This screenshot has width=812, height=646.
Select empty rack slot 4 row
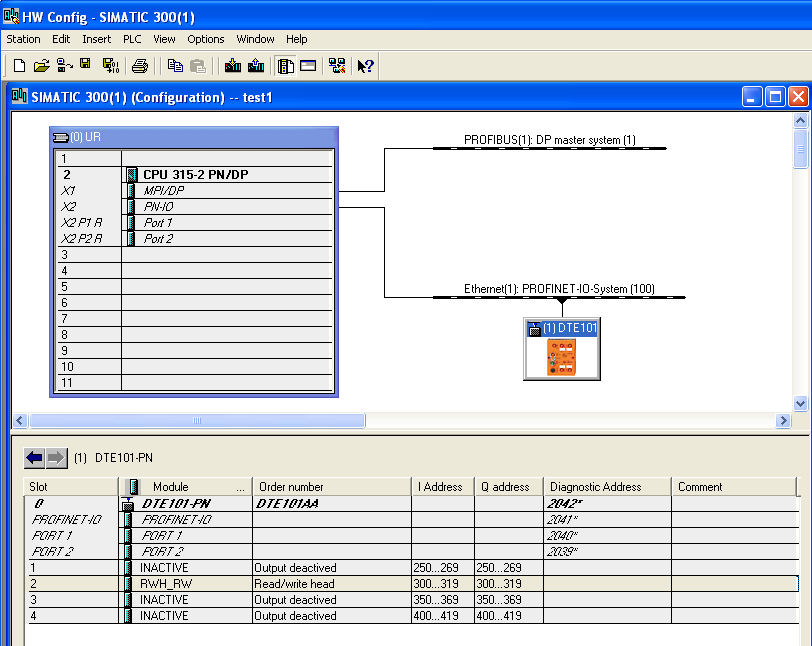click(x=195, y=271)
